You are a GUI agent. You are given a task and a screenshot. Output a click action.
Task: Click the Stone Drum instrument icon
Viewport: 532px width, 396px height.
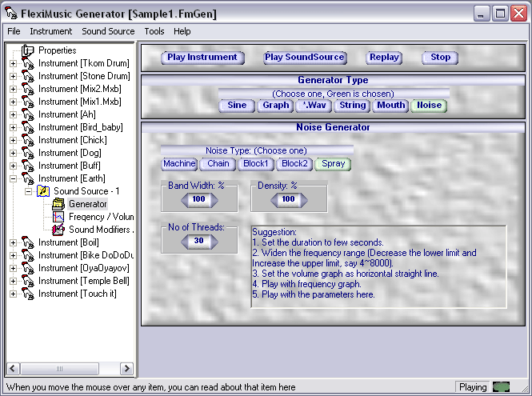[28, 76]
